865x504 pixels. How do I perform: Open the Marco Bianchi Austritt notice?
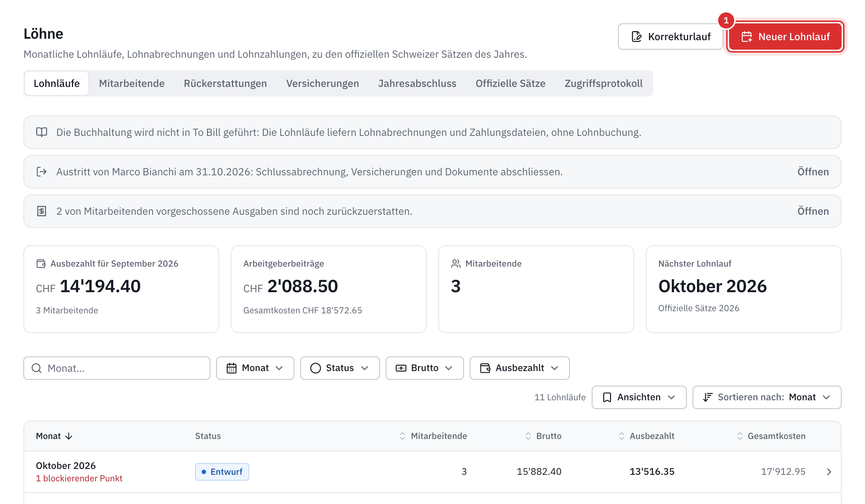click(x=813, y=172)
